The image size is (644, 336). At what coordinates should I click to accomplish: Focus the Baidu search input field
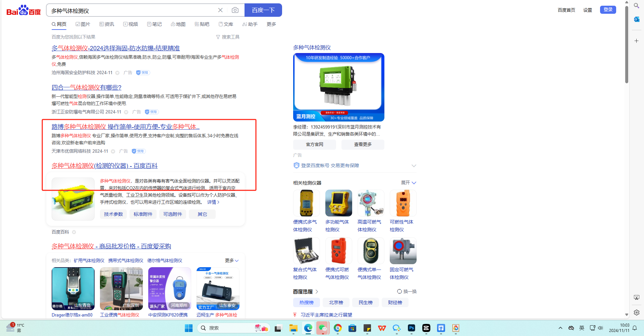coord(132,10)
